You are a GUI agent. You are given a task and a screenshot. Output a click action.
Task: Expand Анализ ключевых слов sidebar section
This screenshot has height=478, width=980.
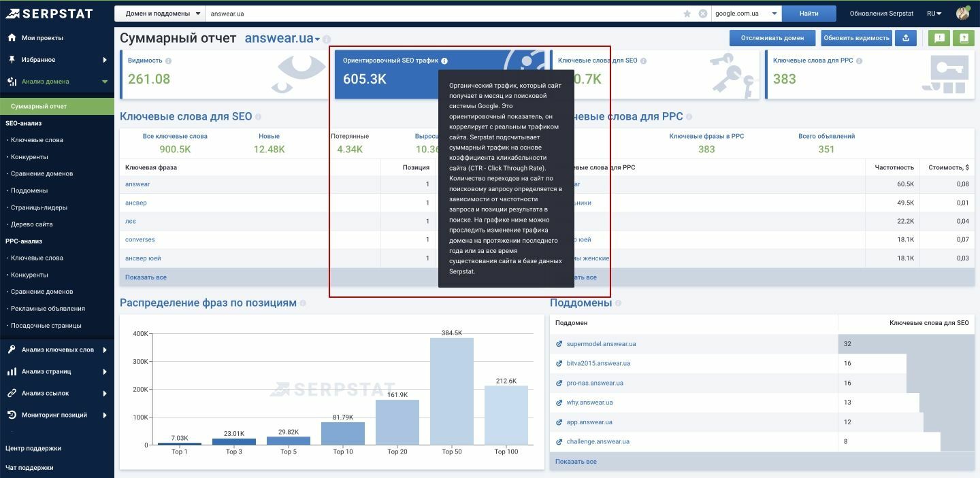pos(57,349)
